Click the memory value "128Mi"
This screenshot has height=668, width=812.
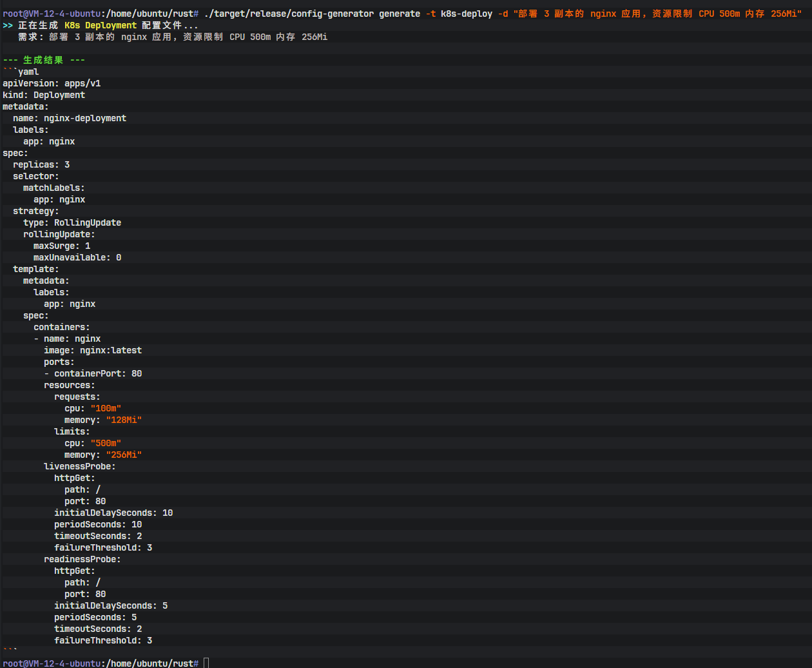[x=124, y=420]
